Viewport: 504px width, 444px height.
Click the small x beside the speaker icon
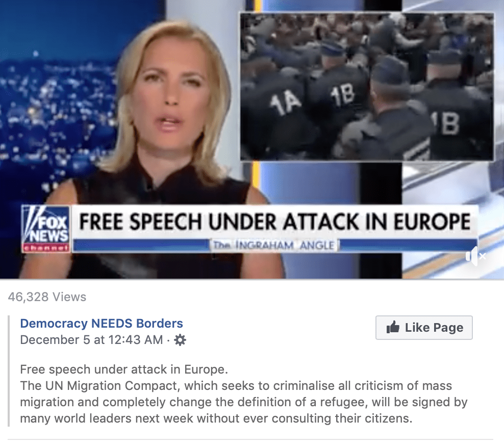pyautogui.click(x=482, y=256)
